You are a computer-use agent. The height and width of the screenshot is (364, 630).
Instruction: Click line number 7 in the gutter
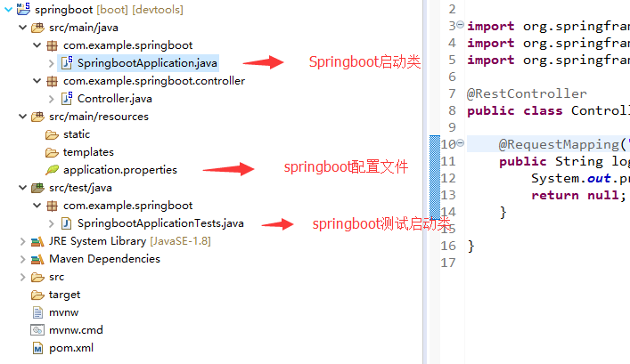[x=453, y=93]
